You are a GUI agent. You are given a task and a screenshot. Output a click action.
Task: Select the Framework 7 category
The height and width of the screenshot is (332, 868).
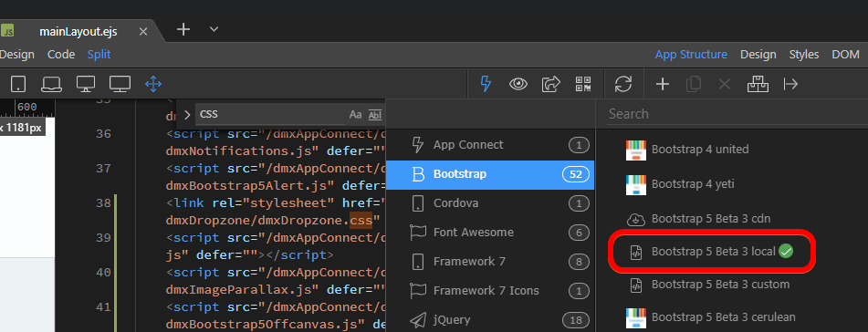(490, 261)
